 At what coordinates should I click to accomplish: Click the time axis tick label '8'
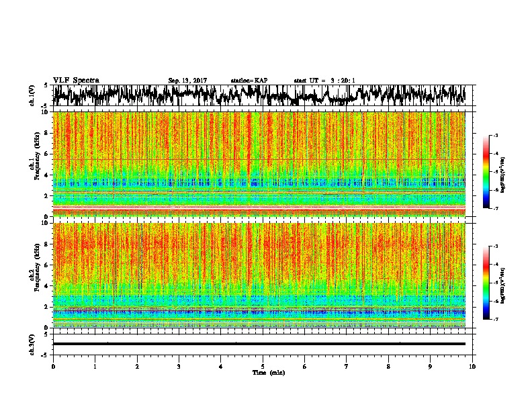(388, 367)
